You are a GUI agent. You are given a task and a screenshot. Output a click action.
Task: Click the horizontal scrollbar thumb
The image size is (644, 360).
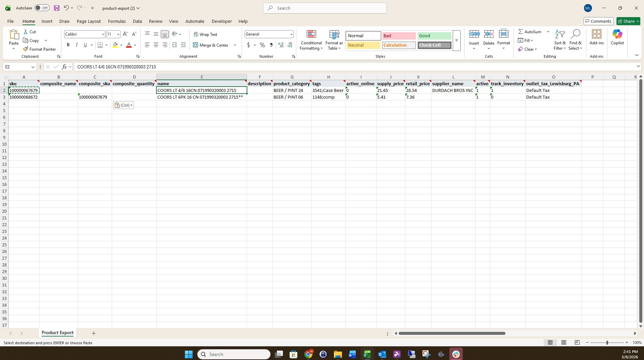click(x=452, y=333)
